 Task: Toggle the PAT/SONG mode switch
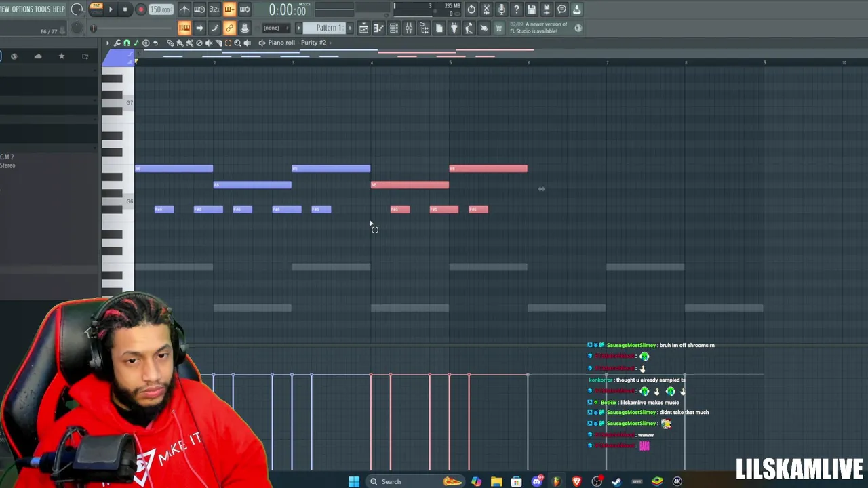coord(96,9)
